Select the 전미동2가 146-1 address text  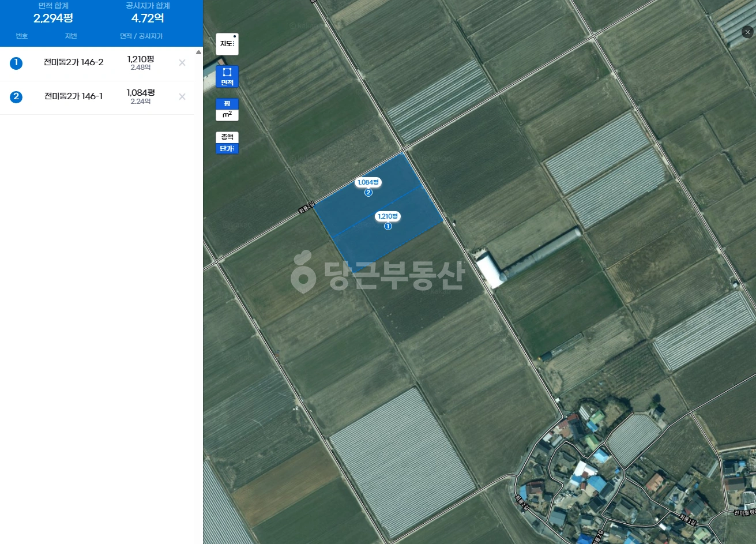click(x=74, y=96)
